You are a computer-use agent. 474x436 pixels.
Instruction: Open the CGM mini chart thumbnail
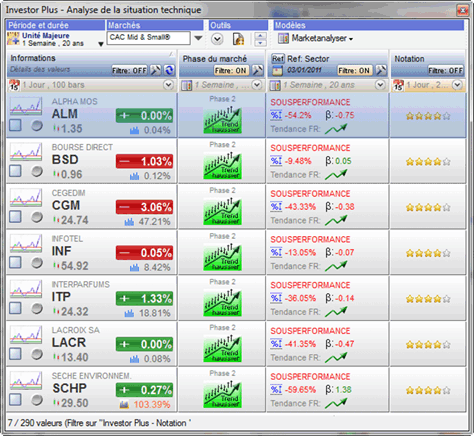click(x=26, y=197)
